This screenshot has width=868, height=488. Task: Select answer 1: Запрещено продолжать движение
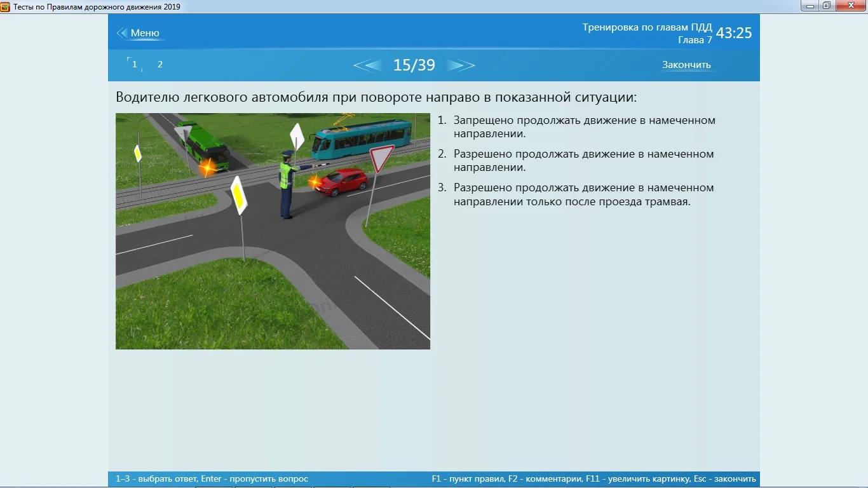[x=584, y=126]
